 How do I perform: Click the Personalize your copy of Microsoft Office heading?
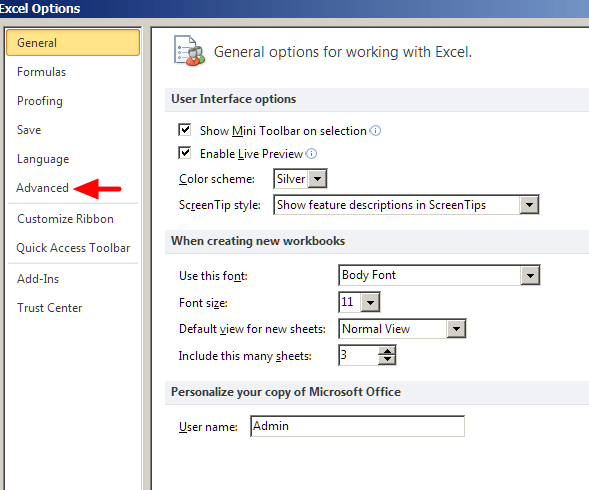pyautogui.click(x=286, y=392)
